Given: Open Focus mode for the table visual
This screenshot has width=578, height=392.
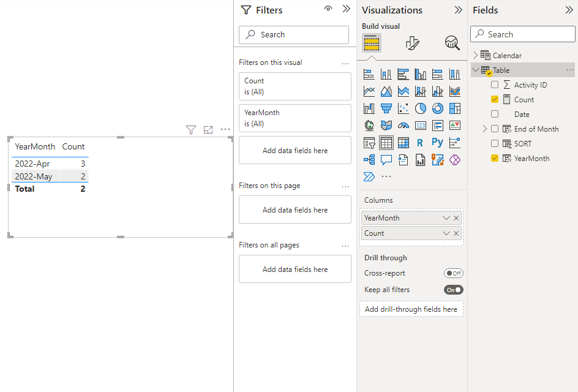Looking at the screenshot, I should [208, 130].
